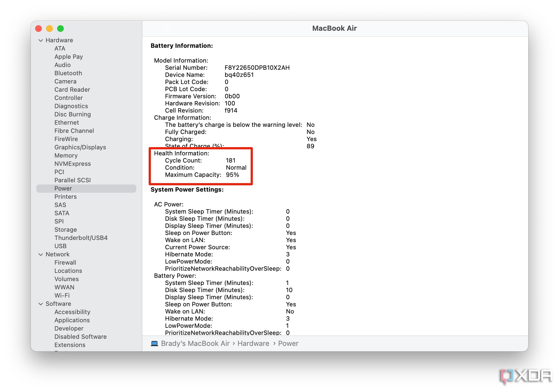The width and height of the screenshot is (559, 392).
Task: Select PCI in the sidebar
Action: tap(59, 172)
